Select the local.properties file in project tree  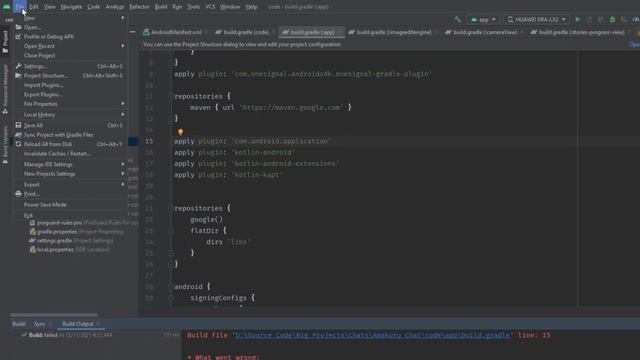pos(55,249)
